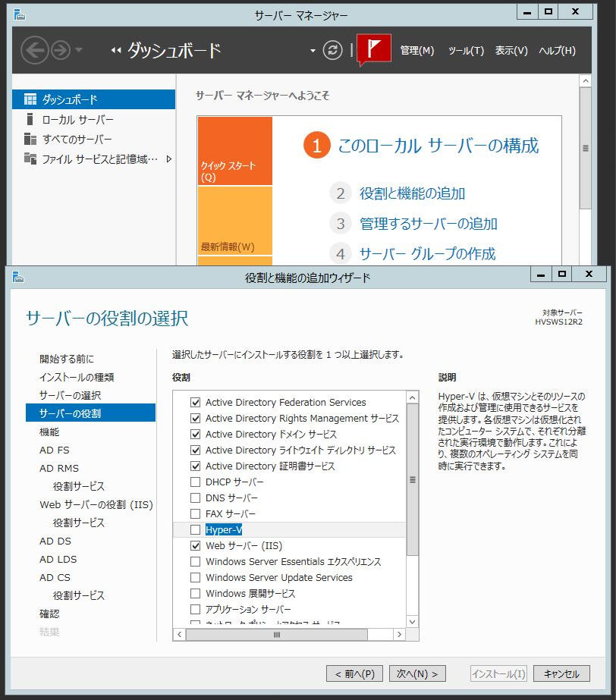Screen dimensions: 616x700
Task: Uncheck Web サーバー (IIS) checkbox
Action: [x=195, y=545]
